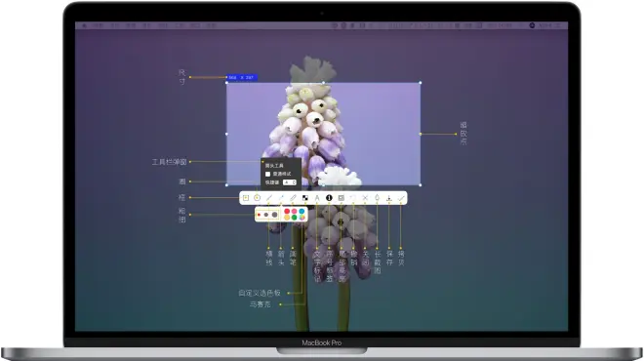The width and height of the screenshot is (644, 361).
Task: Click the left-middle selection handle
Action: point(226,134)
